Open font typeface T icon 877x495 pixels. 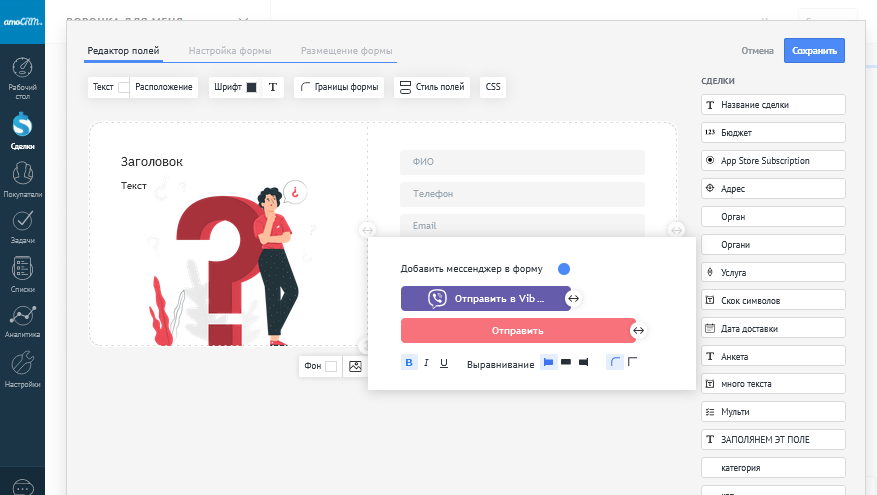272,87
